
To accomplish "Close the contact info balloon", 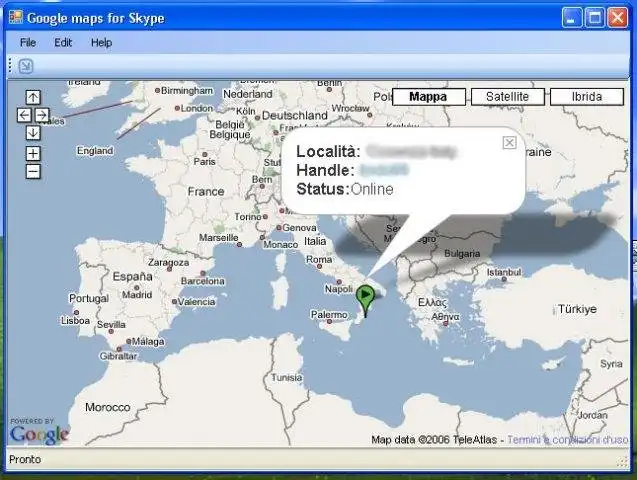I will [509, 143].
